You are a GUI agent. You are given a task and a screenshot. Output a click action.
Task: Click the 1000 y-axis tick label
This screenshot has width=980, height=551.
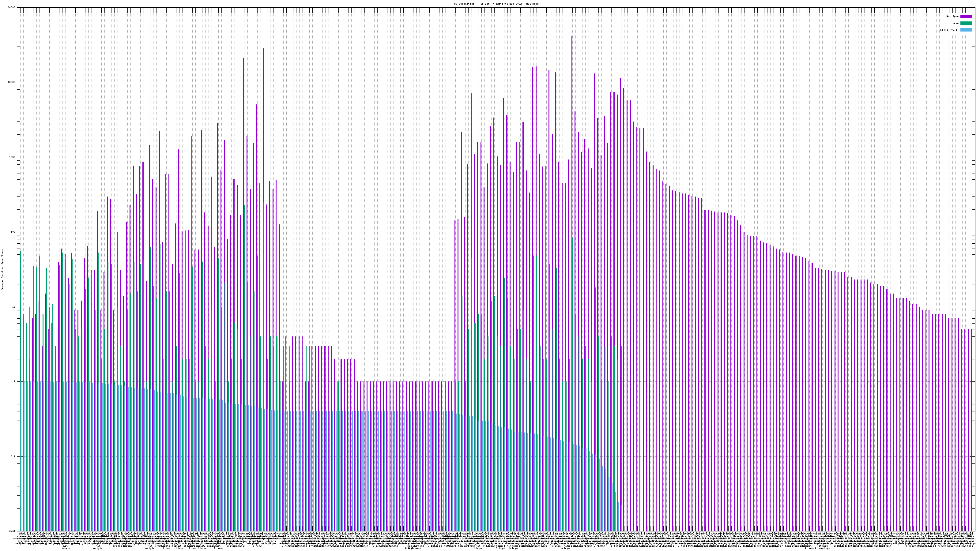13,157
